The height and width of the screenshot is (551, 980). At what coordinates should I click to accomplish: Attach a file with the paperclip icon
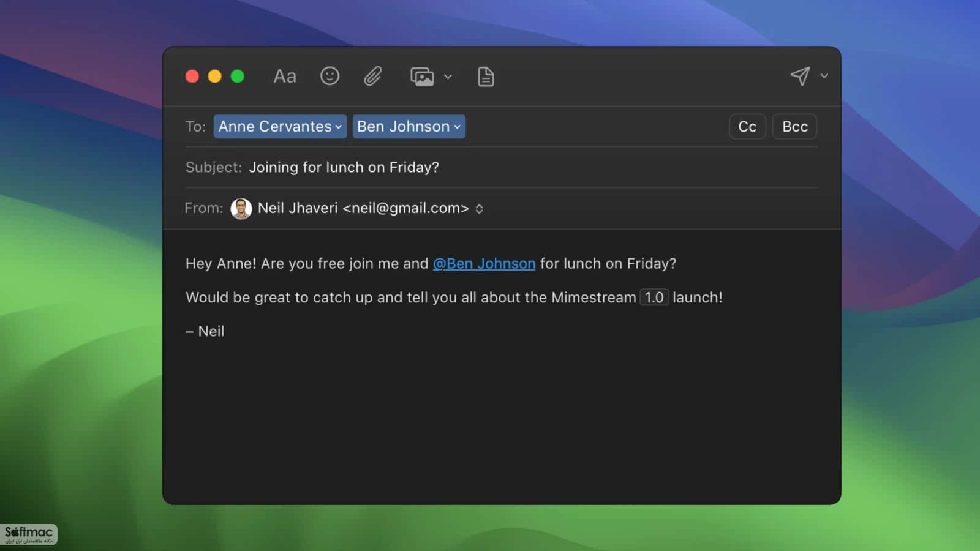pos(373,77)
